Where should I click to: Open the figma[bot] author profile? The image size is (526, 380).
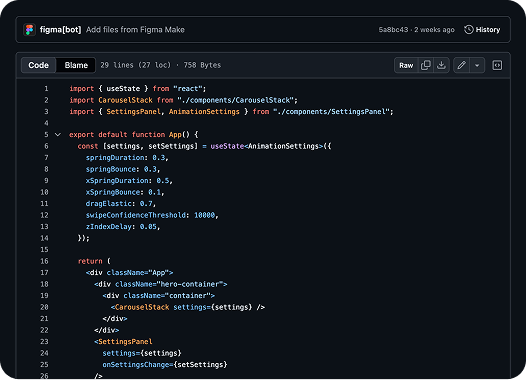(x=60, y=30)
